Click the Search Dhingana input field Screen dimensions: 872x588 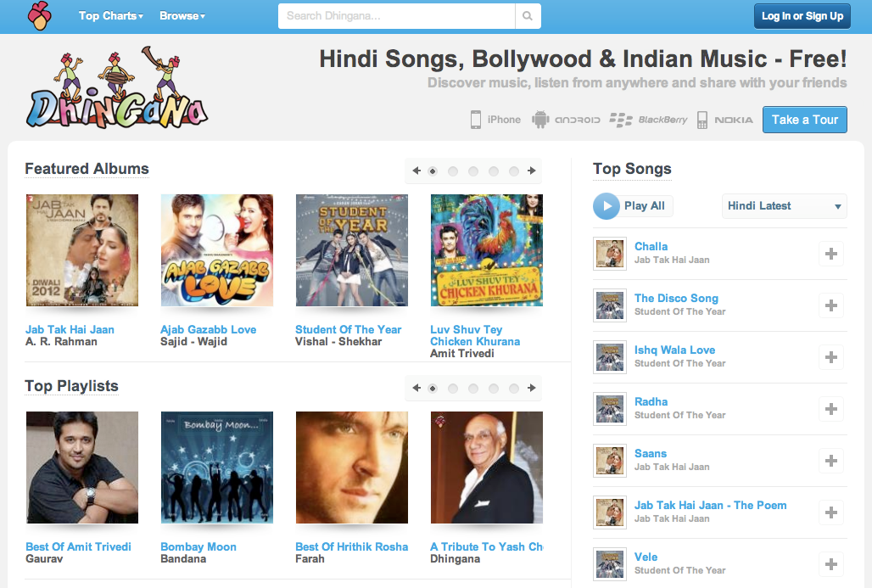[397, 16]
